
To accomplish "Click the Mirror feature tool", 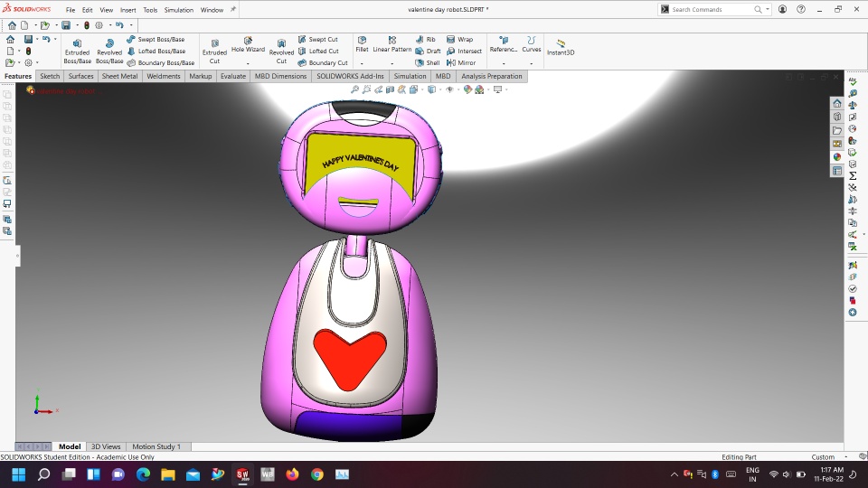I will click(461, 63).
